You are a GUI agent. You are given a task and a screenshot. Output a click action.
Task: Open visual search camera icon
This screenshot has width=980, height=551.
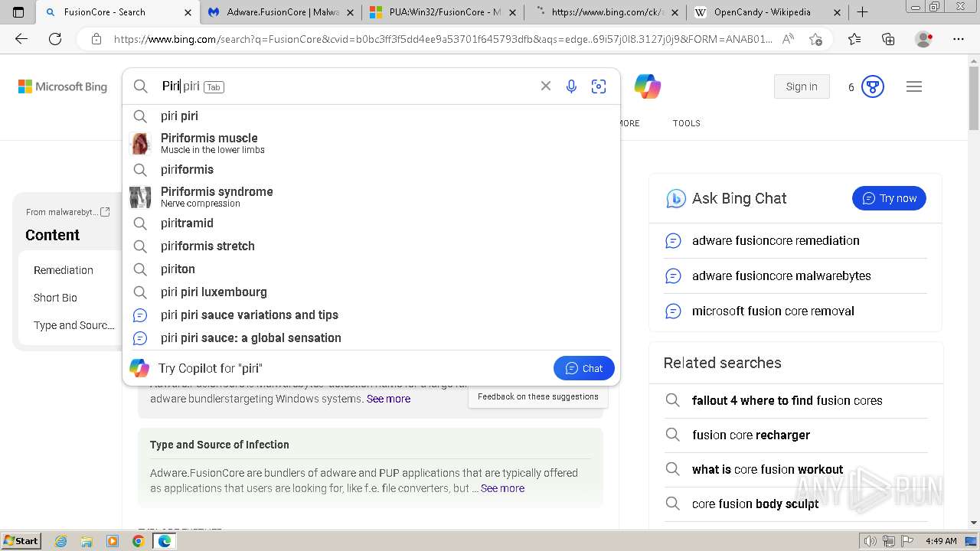pyautogui.click(x=599, y=86)
